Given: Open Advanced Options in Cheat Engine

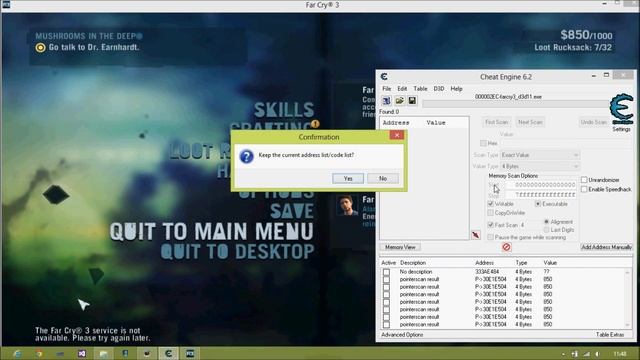Looking at the screenshot, I should 402,335.
